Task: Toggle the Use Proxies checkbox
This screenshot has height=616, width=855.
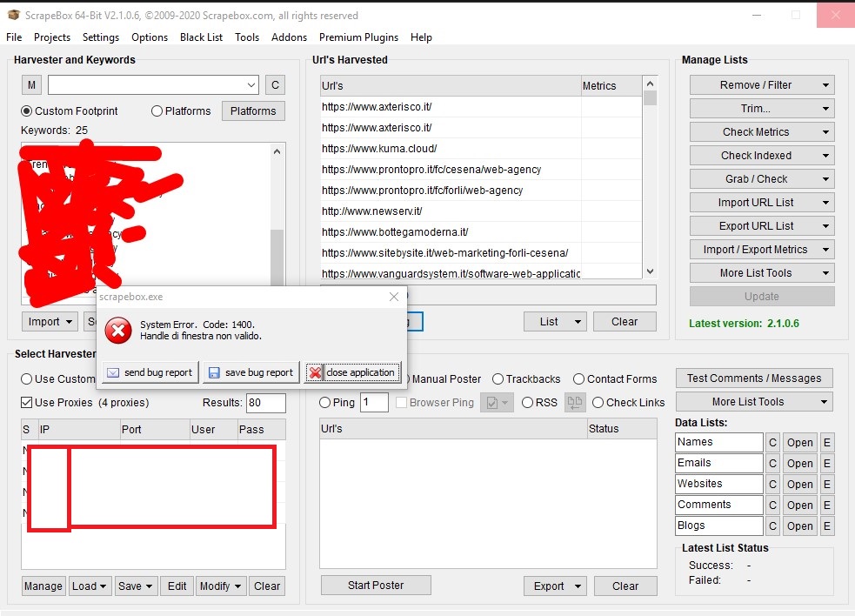Action: click(x=26, y=403)
